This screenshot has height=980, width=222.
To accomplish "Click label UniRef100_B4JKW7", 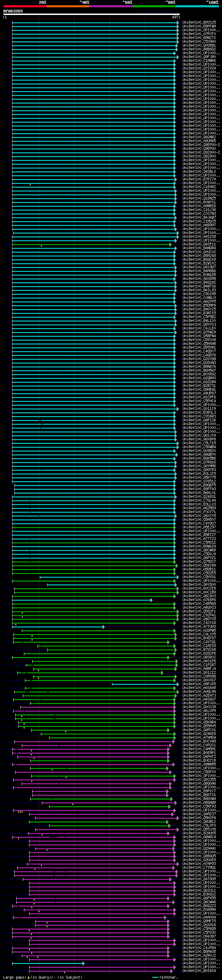I will (x=199, y=217).
